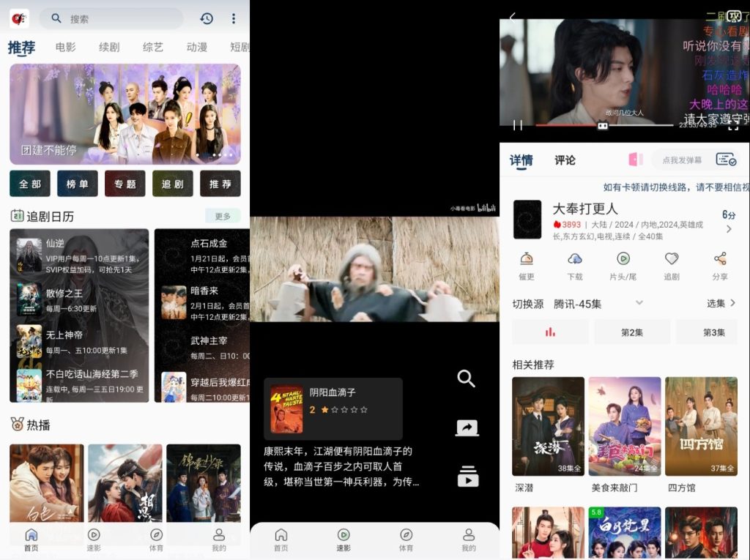The width and height of the screenshot is (750, 560).
Task: Open the 评论 tab on detail page
Action: 565,160
